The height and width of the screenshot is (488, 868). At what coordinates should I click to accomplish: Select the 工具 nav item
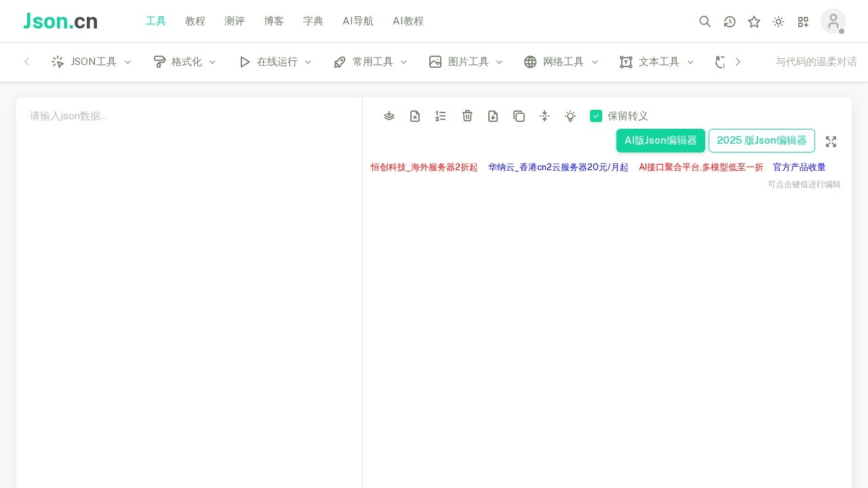pos(156,21)
